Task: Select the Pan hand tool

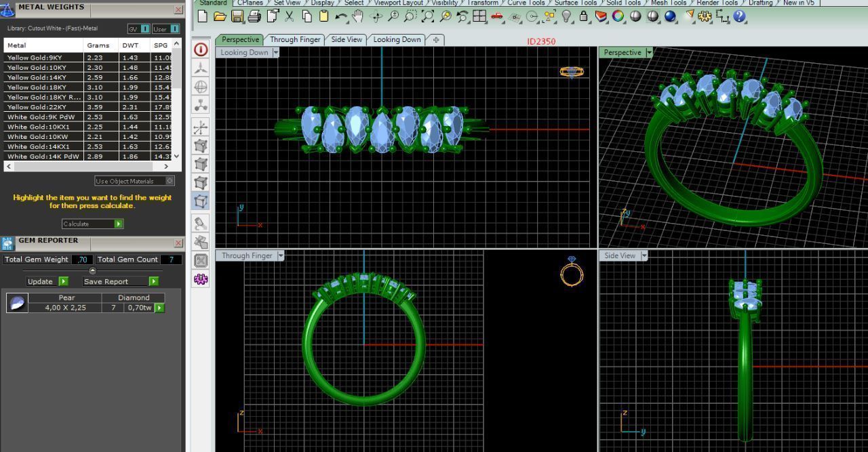Action: click(x=357, y=16)
